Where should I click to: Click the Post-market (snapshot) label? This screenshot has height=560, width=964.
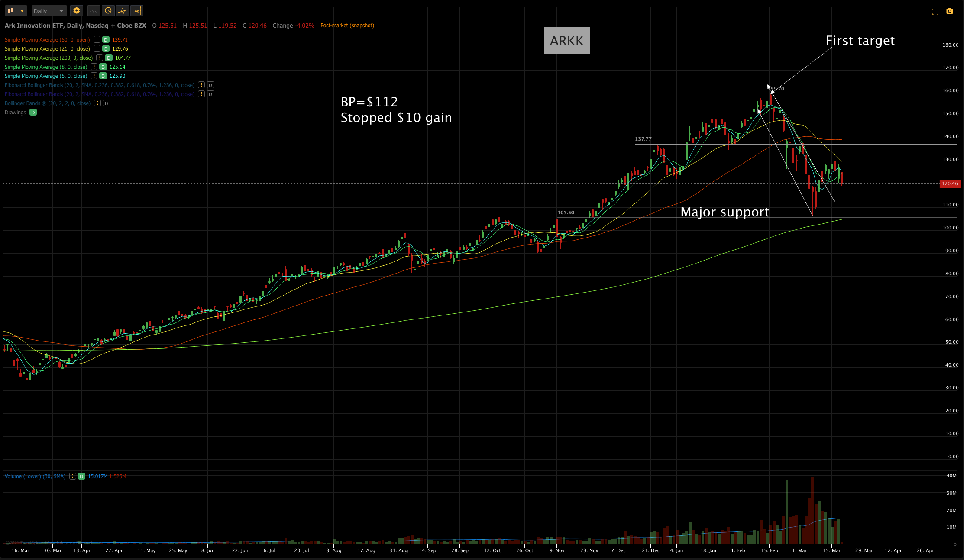click(347, 26)
